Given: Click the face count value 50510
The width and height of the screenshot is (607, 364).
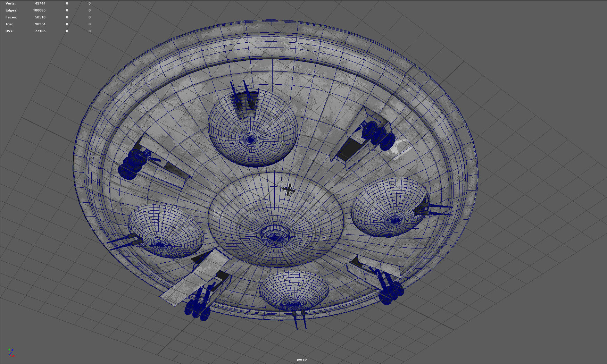Looking at the screenshot, I should click(40, 17).
